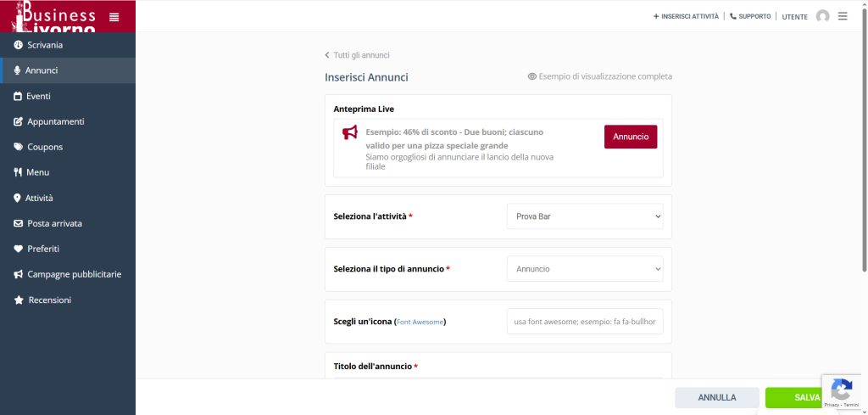This screenshot has height=415, width=868.
Task: Click the megaphone icon in live preview
Action: (350, 132)
